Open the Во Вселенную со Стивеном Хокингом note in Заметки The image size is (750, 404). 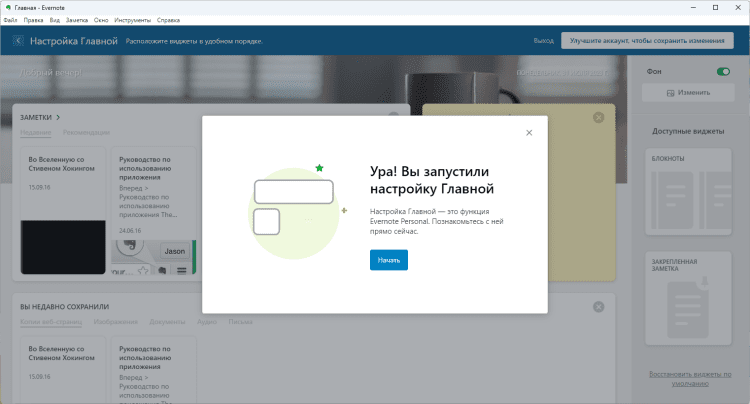click(x=63, y=211)
